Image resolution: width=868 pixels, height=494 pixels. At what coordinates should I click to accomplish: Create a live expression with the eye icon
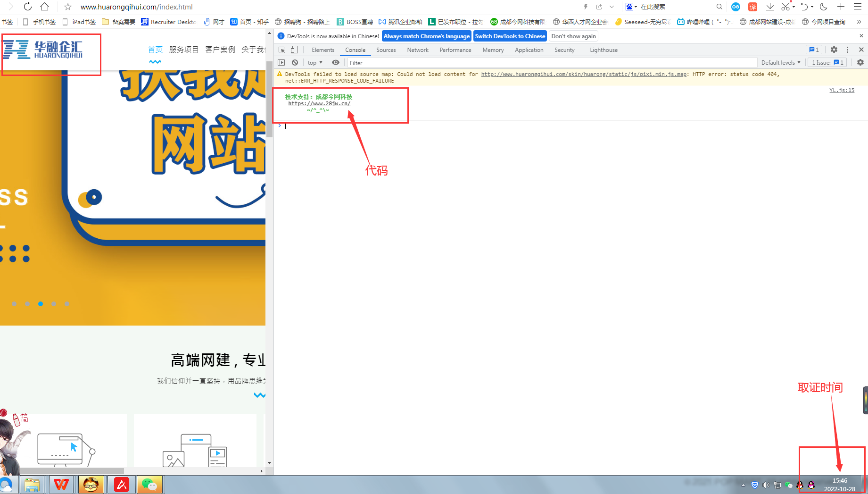pyautogui.click(x=335, y=62)
